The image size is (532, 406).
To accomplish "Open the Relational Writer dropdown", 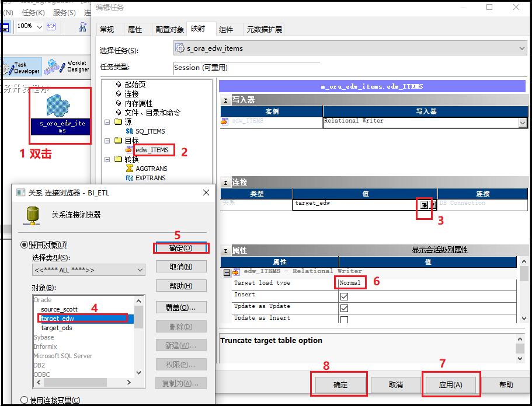I will 523,123.
